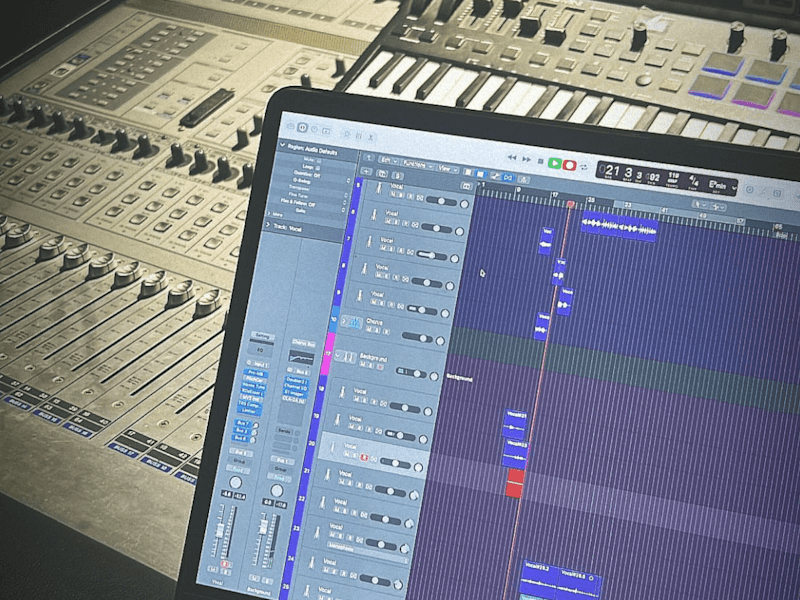
Task: Collapse the Region: Audio Defaults inspector
Action: (x=283, y=145)
